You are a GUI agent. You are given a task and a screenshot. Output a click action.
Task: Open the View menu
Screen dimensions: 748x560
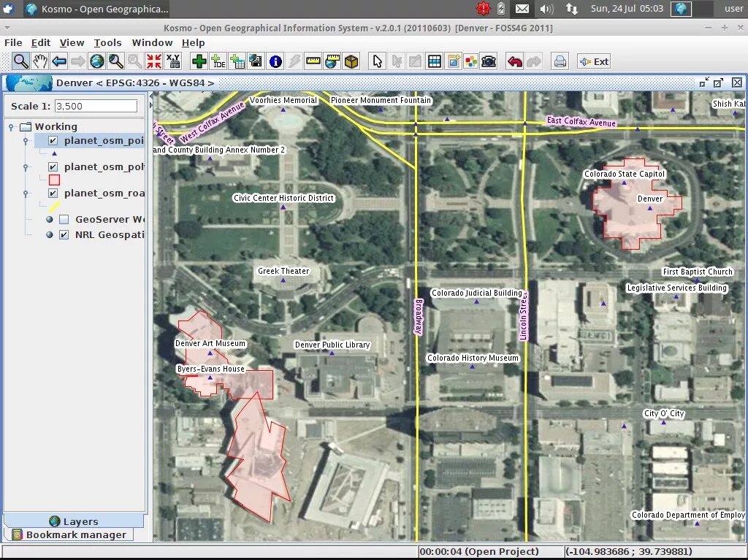(x=72, y=43)
